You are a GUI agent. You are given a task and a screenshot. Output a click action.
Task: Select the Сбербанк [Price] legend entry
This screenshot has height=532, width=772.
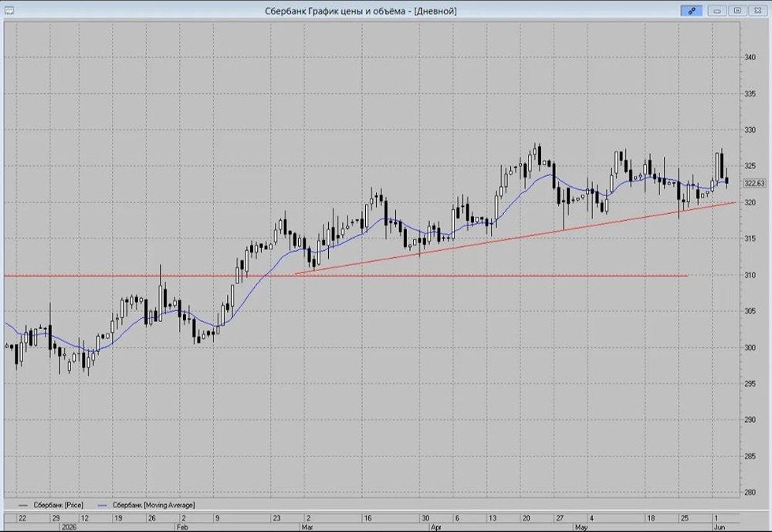click(51, 505)
